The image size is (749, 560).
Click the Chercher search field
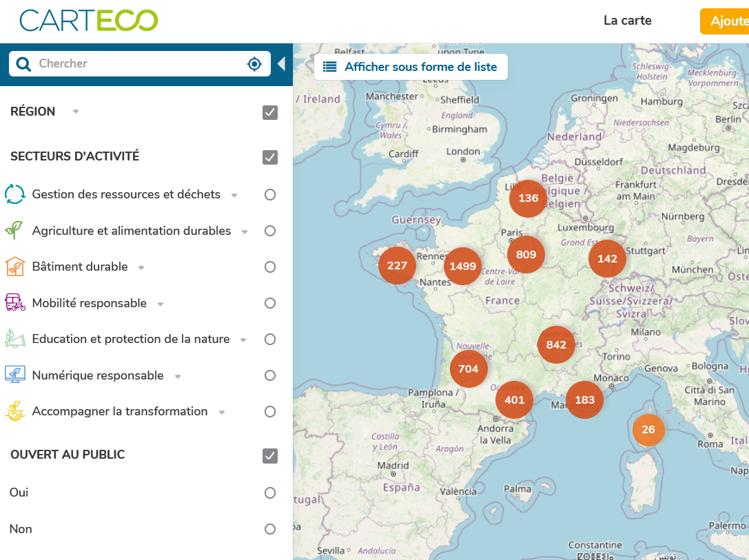(138, 63)
